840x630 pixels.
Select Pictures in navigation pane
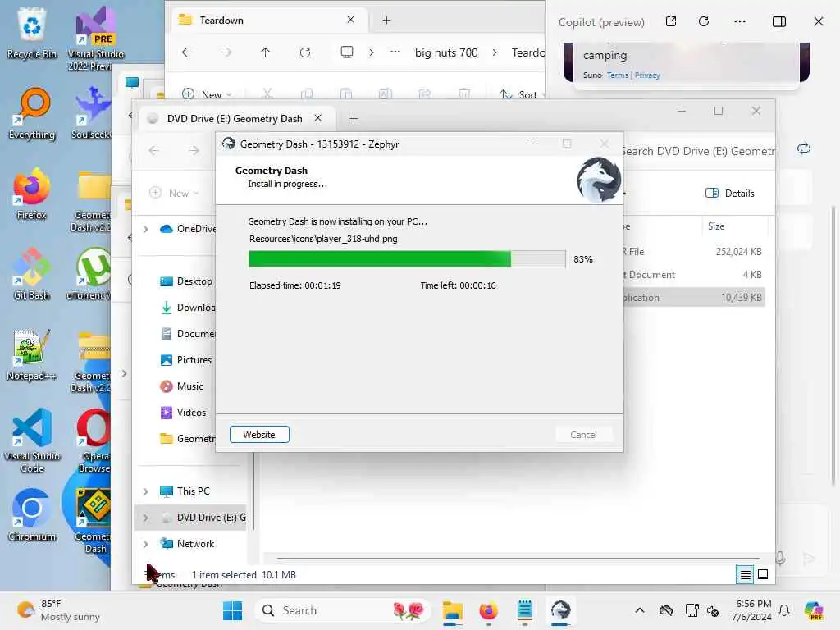[x=185, y=359]
